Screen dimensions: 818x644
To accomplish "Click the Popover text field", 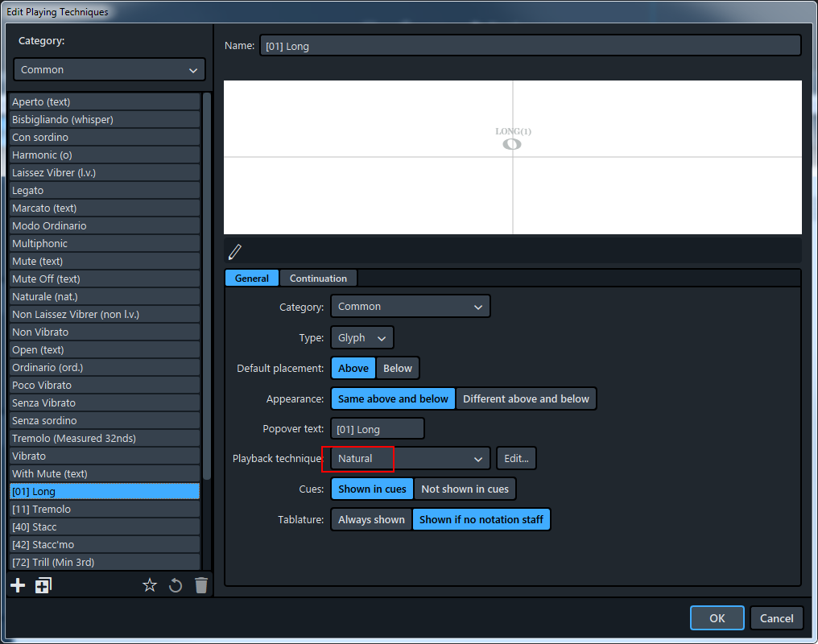I will click(x=377, y=429).
